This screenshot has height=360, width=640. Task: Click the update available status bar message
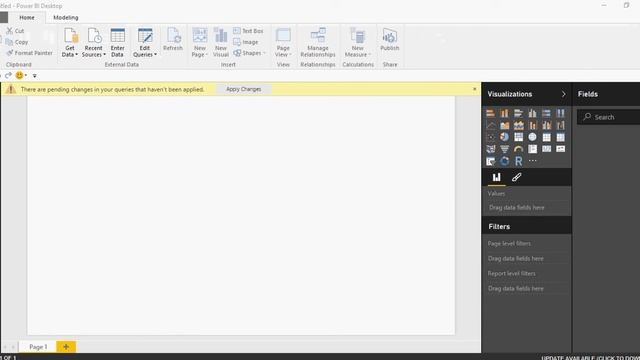click(x=590, y=358)
